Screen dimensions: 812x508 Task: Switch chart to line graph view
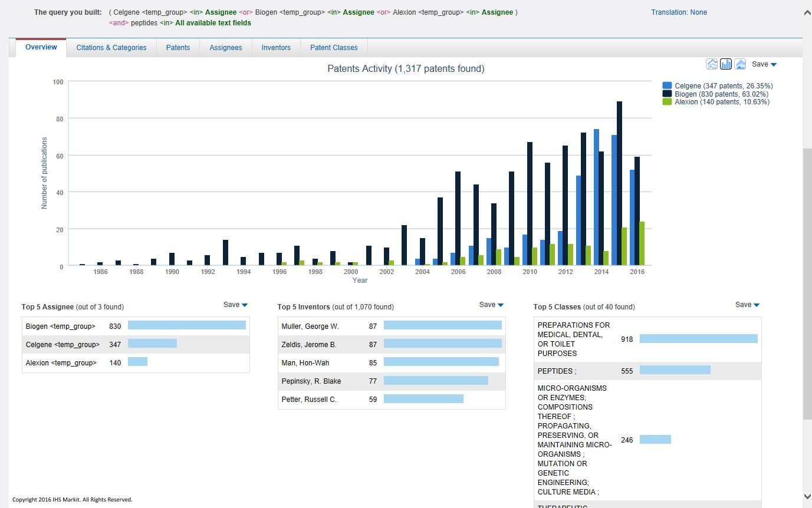(712, 64)
